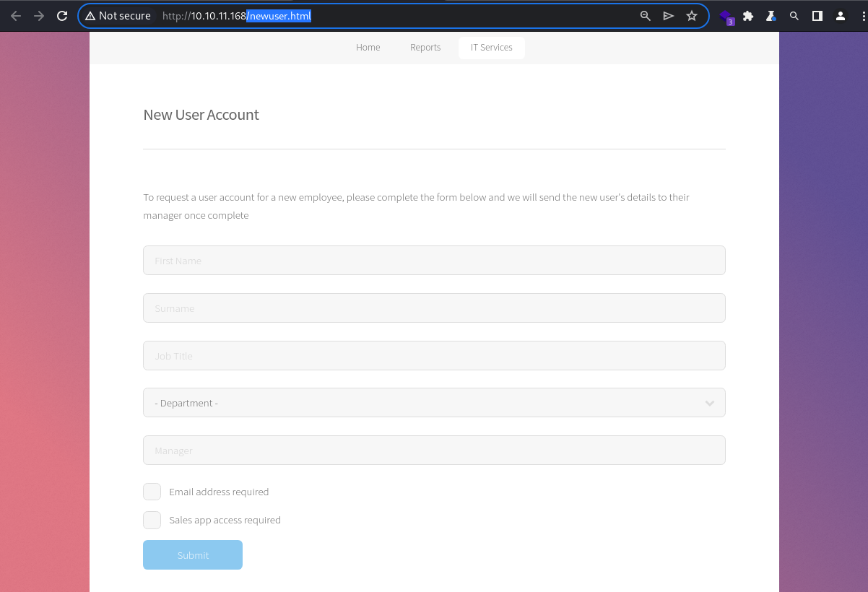Bookmark this page with the star
Image resolution: width=868 pixels, height=592 pixels.
(x=692, y=16)
